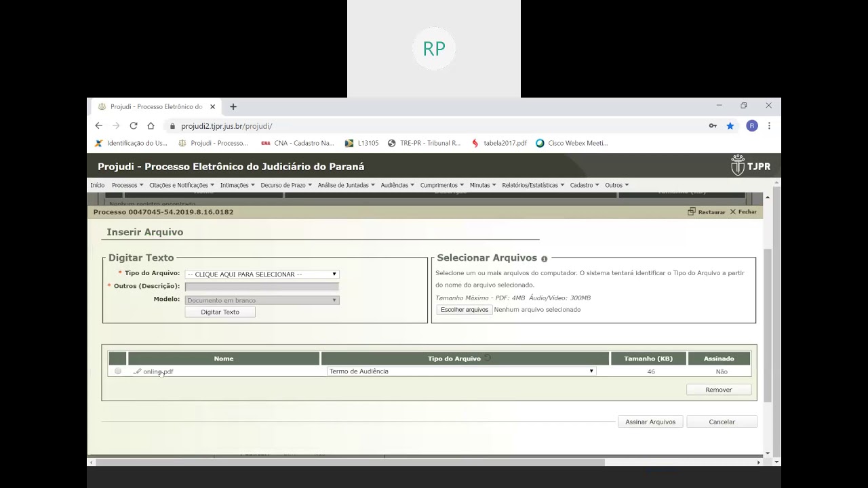Screen dimensions: 868x488
Task: Open tabela2017.pdf bookmark
Action: (499, 143)
